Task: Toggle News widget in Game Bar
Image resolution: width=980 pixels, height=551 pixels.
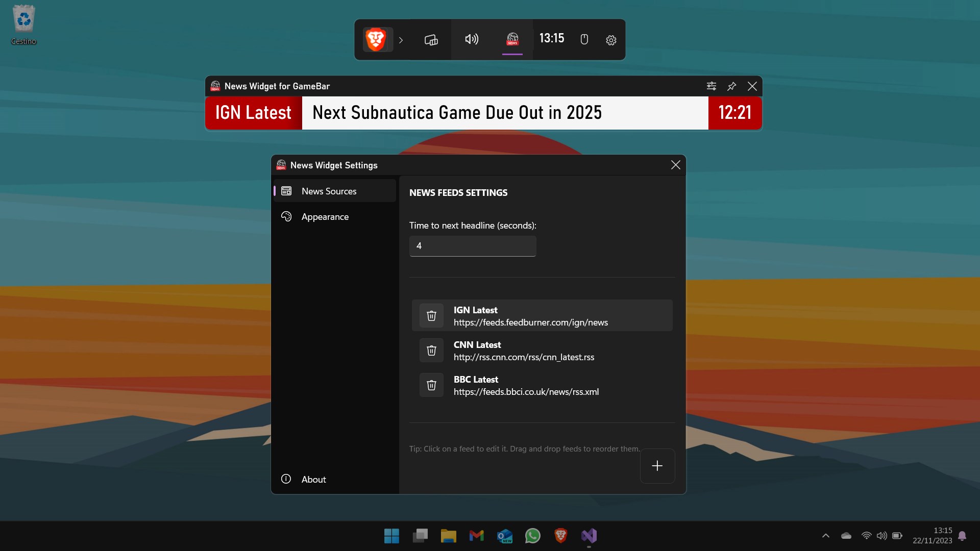Action: [x=512, y=39]
